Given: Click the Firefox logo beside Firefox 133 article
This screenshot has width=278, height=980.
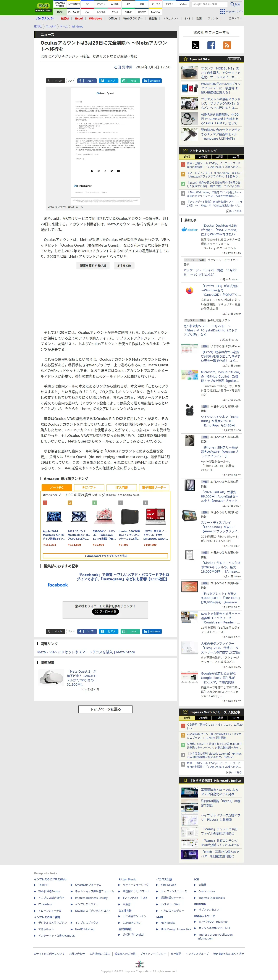Looking at the screenshot, I should [x=189, y=290].
